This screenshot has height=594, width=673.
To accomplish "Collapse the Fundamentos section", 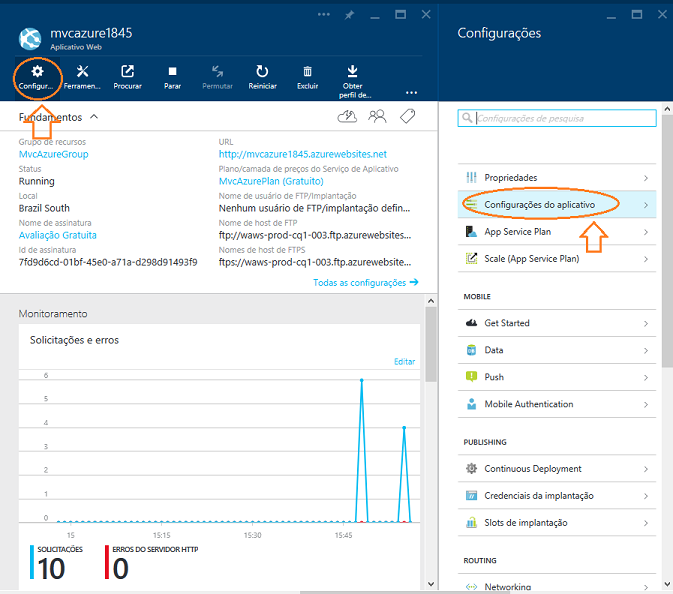I will [94, 117].
